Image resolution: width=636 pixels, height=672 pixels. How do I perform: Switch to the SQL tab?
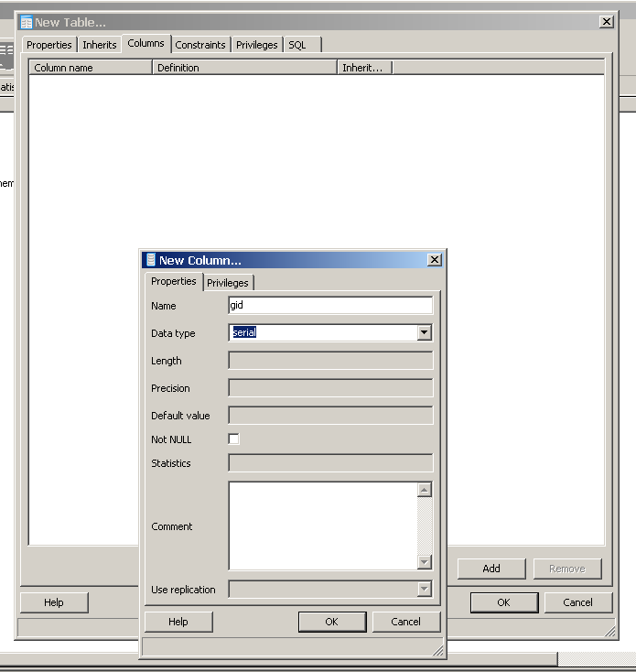coord(297,45)
